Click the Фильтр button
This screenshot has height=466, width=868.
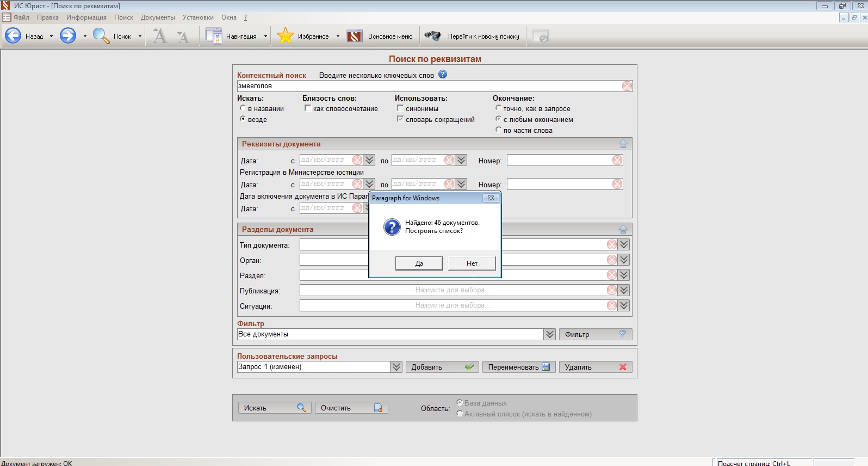coord(596,334)
